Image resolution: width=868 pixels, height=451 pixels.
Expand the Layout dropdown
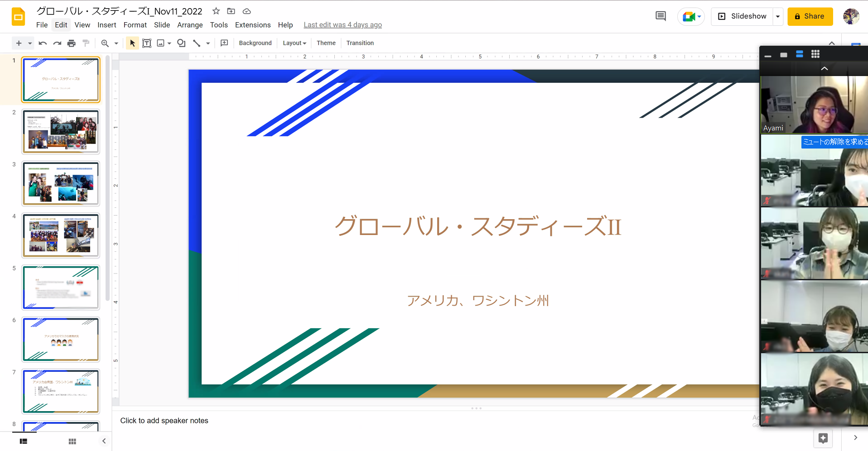294,43
